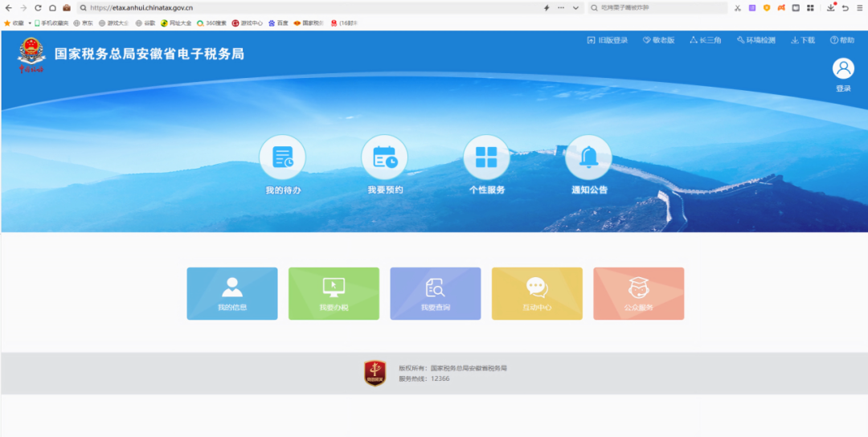Open 通知公告 bell icon
The width and height of the screenshot is (868, 437).
click(588, 157)
